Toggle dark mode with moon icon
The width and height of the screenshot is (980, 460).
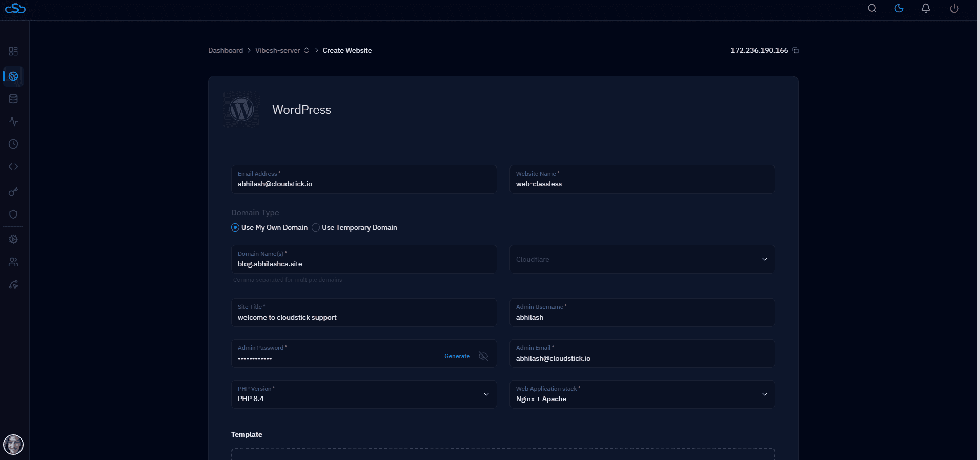[899, 8]
